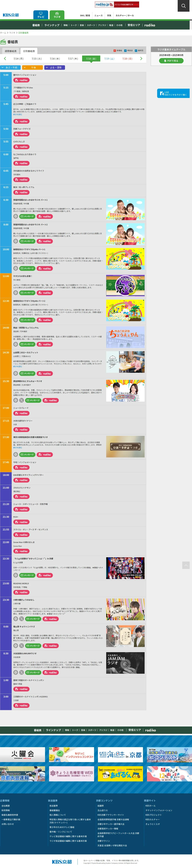Open 祇園祭 footer link
Screen dimensions: 192x868
(101, 806)
